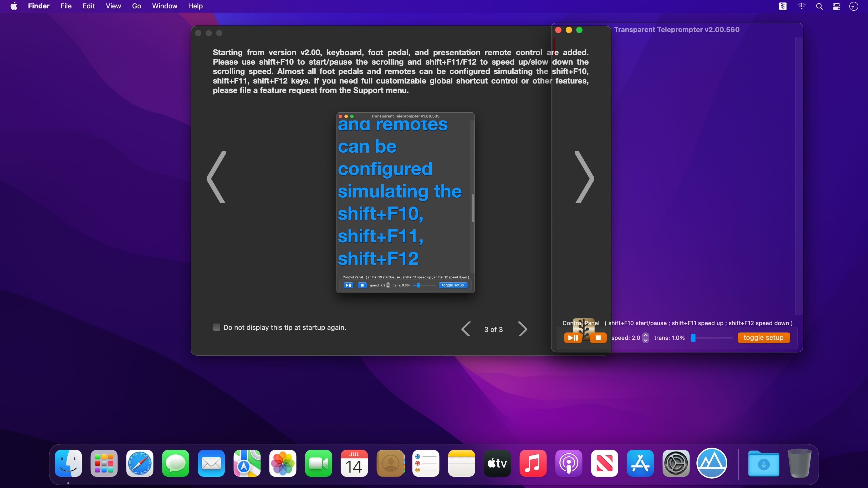868x488 pixels.
Task: Click the Transparent Teleprompter menu bar status icon
Action: pos(783,6)
